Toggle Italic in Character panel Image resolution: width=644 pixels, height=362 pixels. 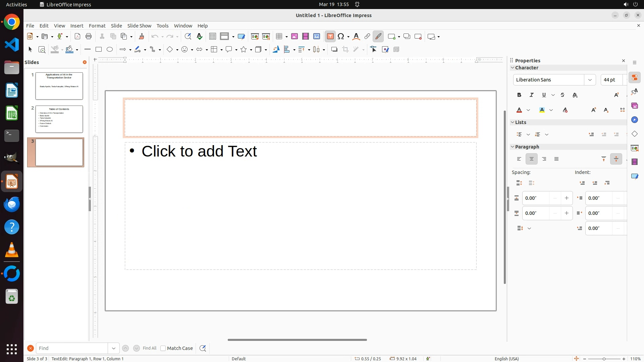pyautogui.click(x=532, y=95)
